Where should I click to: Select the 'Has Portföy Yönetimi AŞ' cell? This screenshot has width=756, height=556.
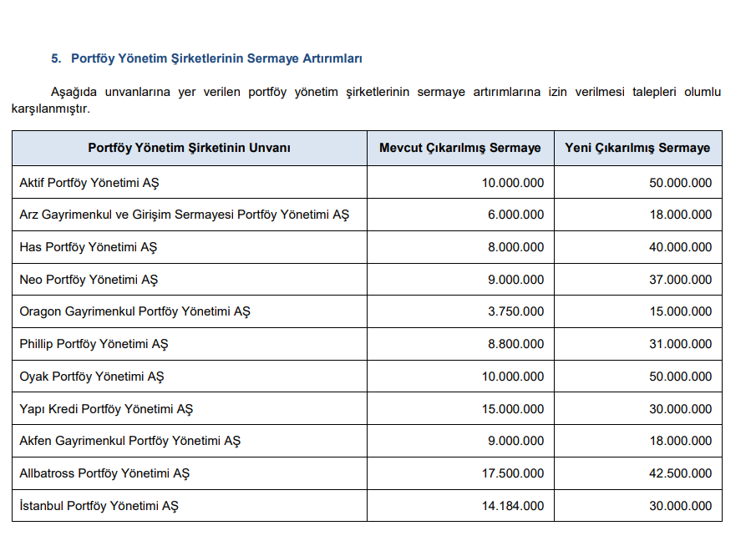coord(88,247)
